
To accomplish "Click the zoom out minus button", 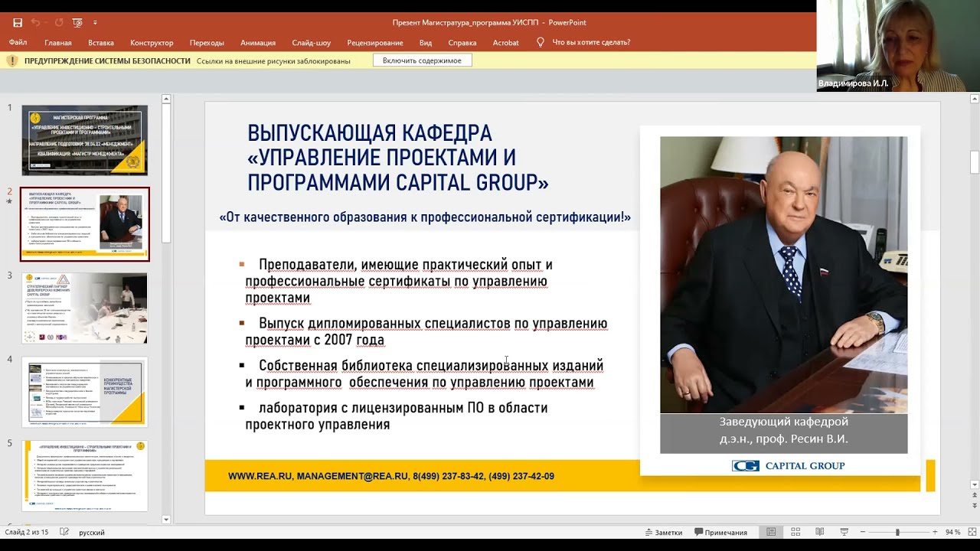I will [x=863, y=532].
